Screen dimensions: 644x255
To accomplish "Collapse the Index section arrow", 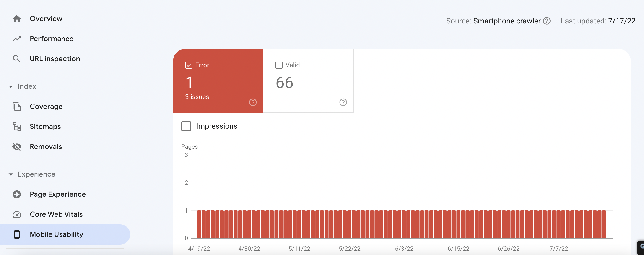I will 11,86.
